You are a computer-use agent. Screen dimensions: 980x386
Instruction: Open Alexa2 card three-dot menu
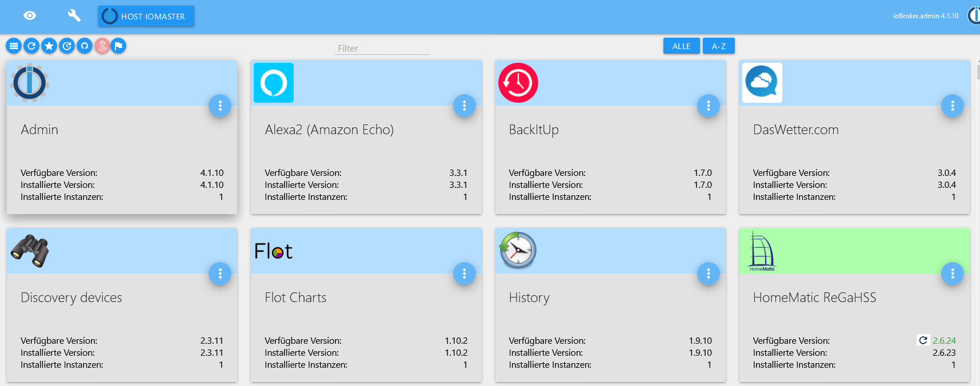pos(464,106)
